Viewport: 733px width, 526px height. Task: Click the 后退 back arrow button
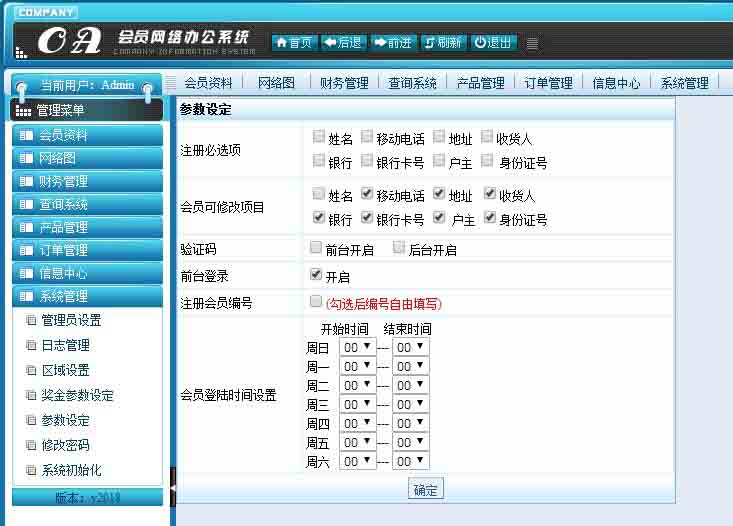[343, 43]
